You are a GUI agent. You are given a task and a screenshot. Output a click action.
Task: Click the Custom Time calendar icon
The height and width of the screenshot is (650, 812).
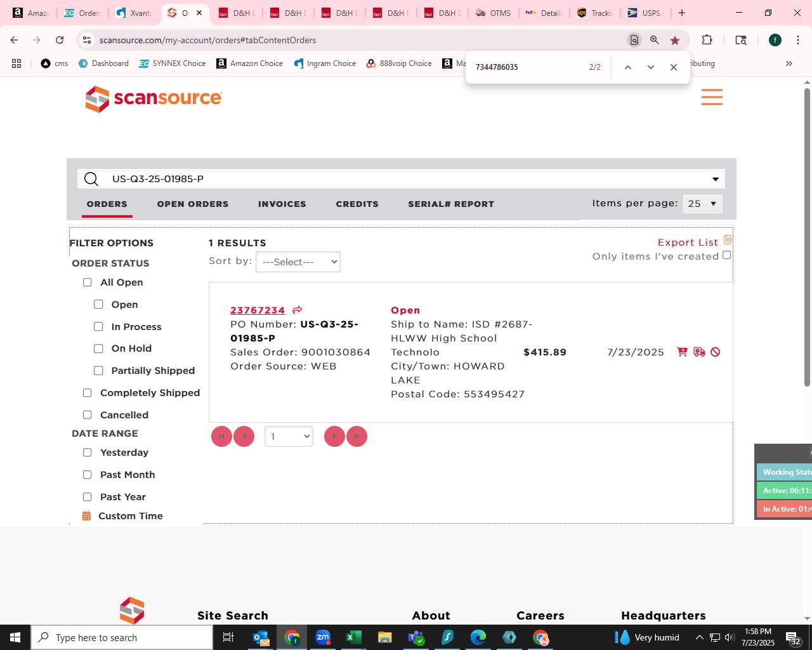point(87,516)
